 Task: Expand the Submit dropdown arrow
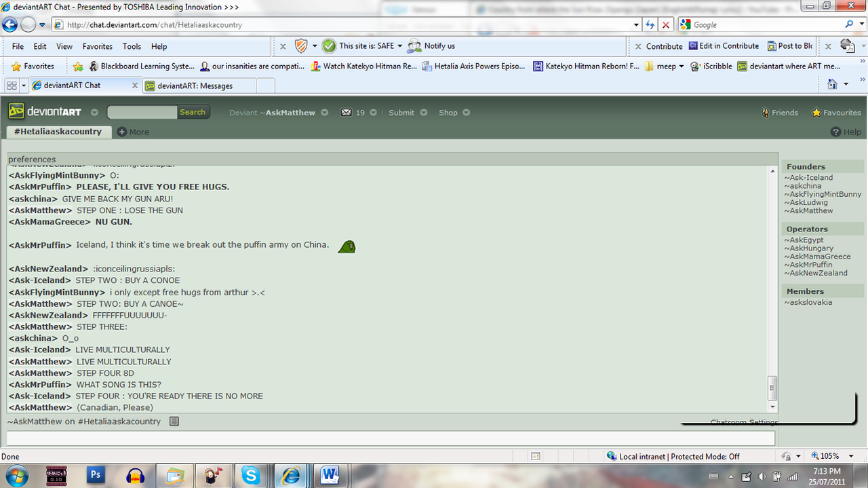click(x=424, y=113)
